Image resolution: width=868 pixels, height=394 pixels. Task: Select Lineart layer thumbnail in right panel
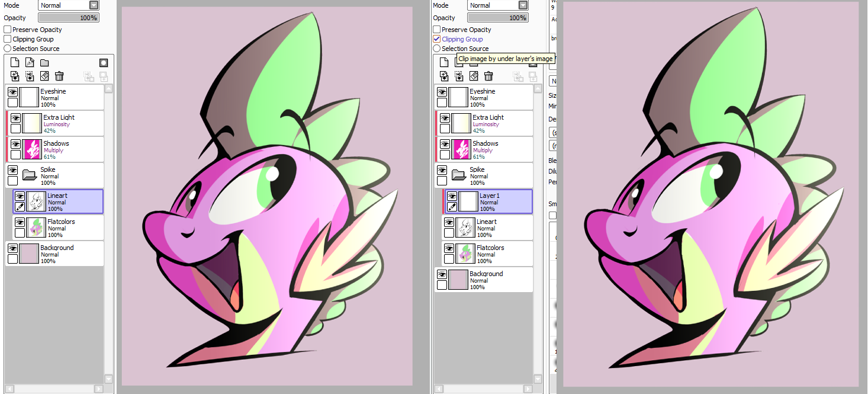[x=465, y=228]
